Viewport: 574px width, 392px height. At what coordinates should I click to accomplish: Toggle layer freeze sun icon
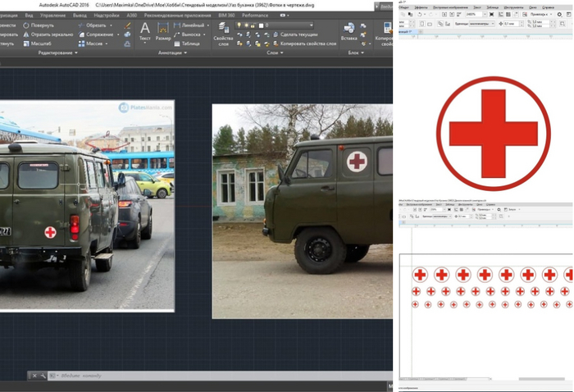pos(246,25)
